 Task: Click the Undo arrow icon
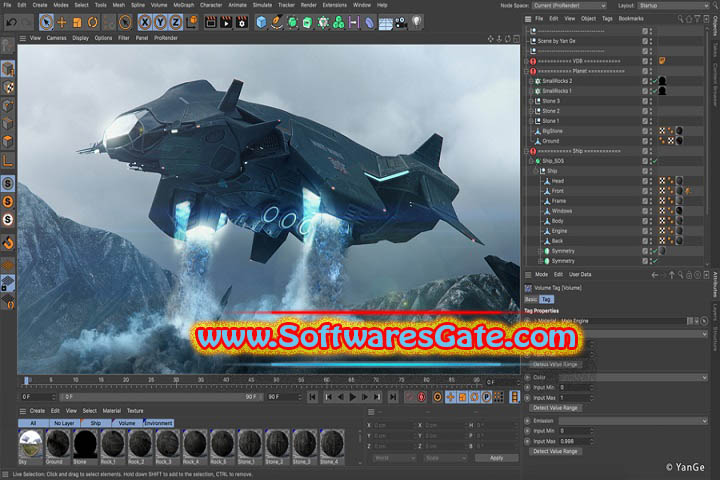[11, 22]
